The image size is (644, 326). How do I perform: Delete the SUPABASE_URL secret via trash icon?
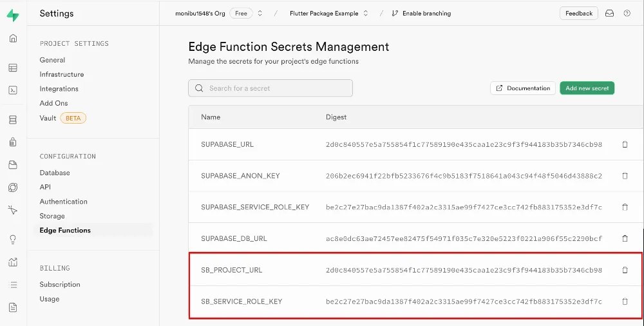(x=625, y=144)
